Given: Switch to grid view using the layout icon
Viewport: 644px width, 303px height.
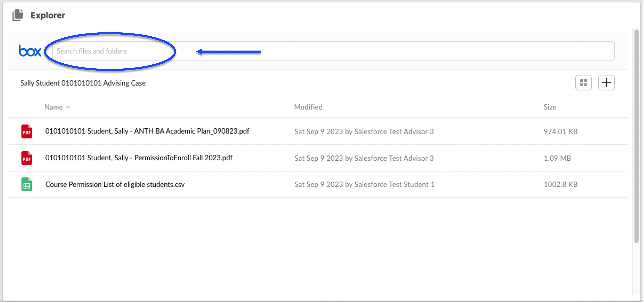Looking at the screenshot, I should (x=584, y=83).
